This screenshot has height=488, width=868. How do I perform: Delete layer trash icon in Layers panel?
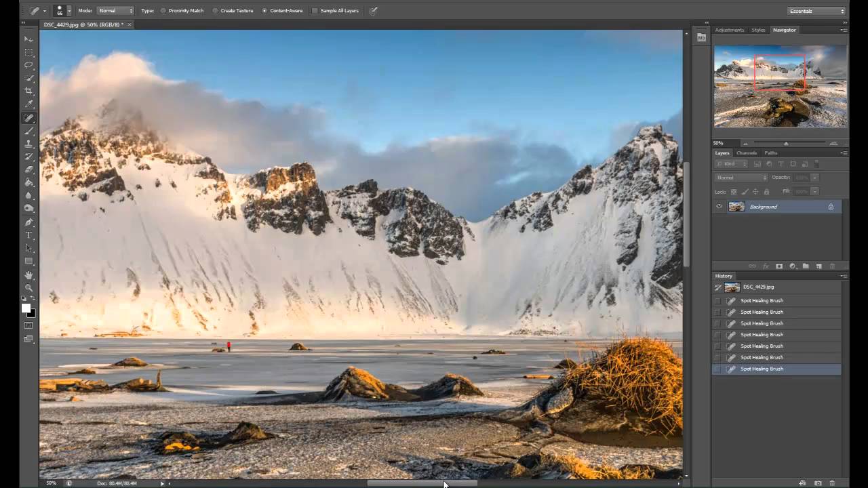coord(833,266)
